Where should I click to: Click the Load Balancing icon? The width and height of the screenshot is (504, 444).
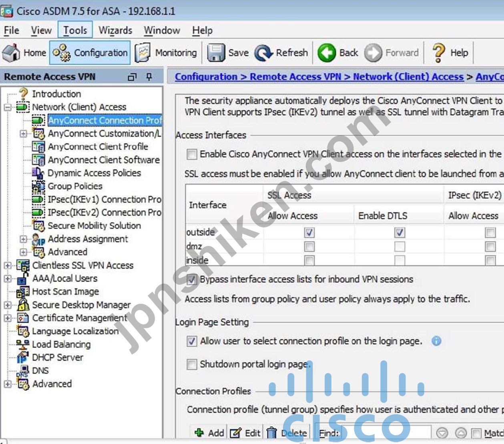point(23,344)
